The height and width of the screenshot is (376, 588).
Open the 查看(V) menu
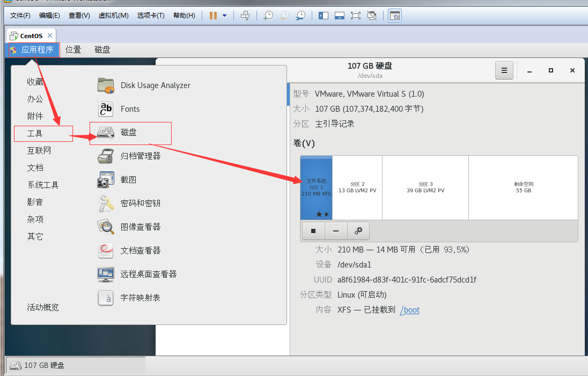pos(79,16)
